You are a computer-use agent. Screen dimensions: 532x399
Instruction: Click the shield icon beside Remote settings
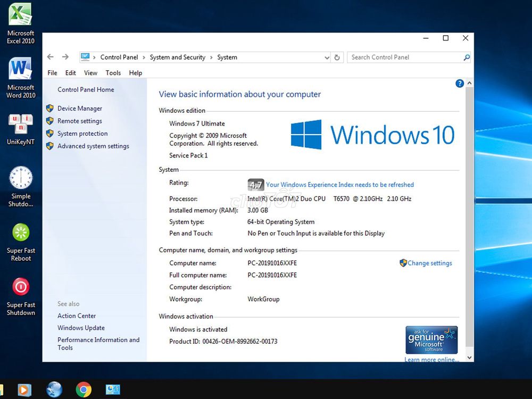pyautogui.click(x=50, y=121)
